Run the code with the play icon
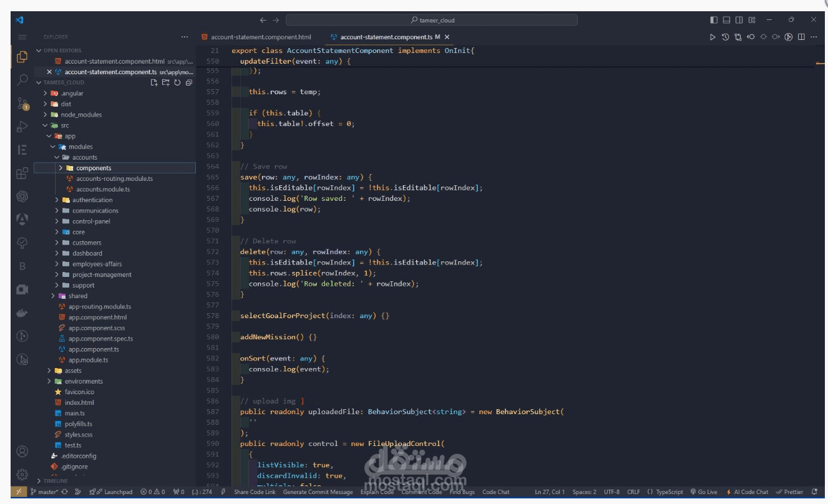Screen dimensions: 828x504 [x=713, y=37]
